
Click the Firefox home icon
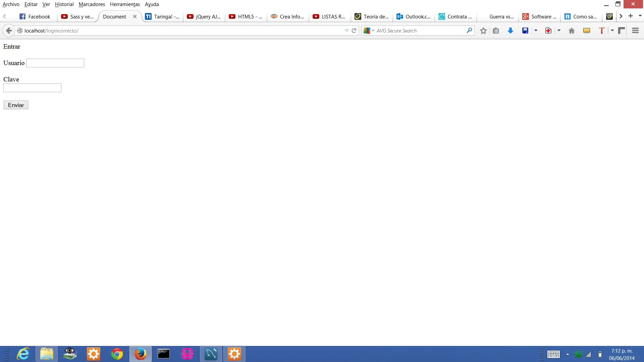[572, 31]
